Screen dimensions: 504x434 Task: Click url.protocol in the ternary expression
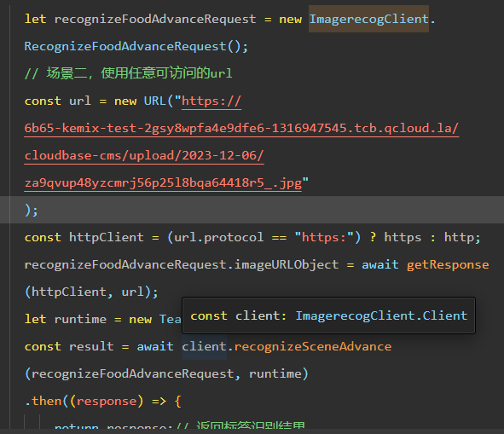(218, 238)
